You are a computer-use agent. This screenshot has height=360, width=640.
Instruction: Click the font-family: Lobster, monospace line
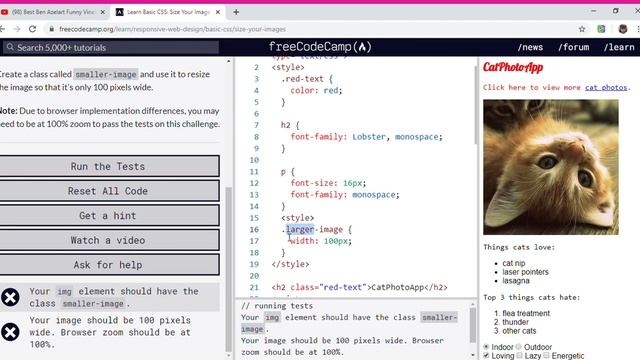click(x=366, y=137)
